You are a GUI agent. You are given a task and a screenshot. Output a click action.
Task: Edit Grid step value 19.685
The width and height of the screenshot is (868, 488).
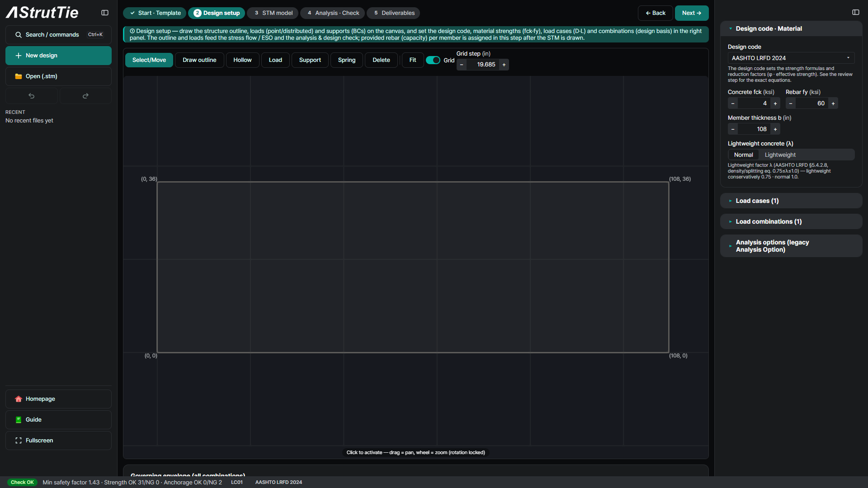[x=483, y=65]
